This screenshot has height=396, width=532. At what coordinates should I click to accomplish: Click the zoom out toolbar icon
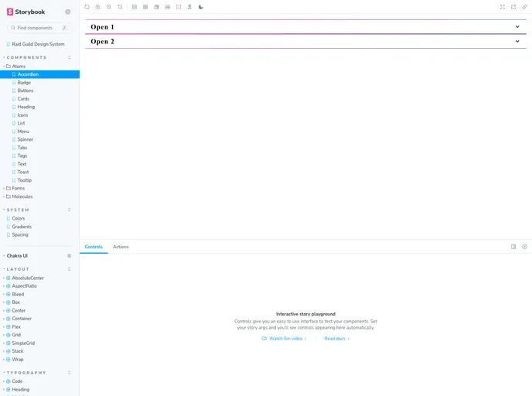coord(109,7)
